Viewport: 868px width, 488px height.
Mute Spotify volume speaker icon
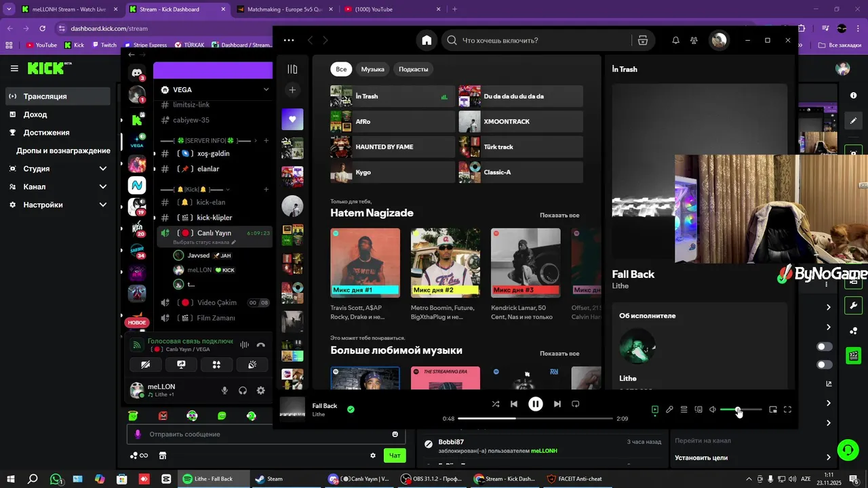(713, 409)
